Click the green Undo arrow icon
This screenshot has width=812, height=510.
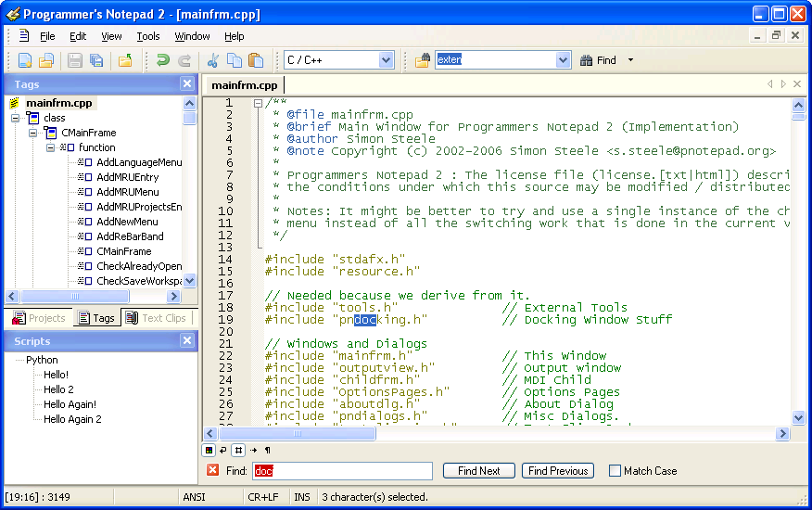[163, 60]
